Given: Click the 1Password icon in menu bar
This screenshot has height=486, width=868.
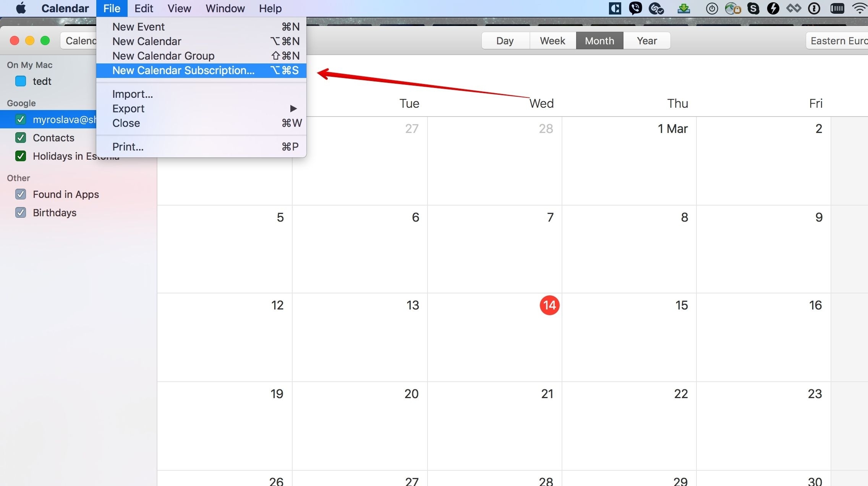Looking at the screenshot, I should click(x=814, y=8).
